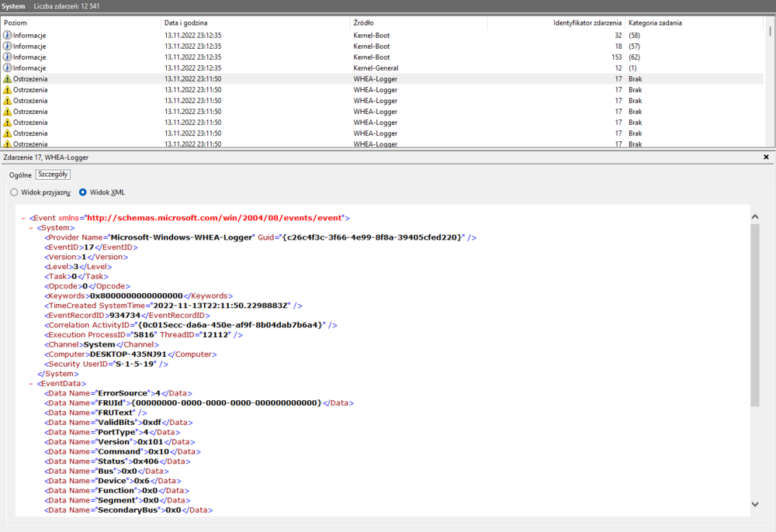Collapse the EventData XML node
776x532 pixels.
(31, 384)
